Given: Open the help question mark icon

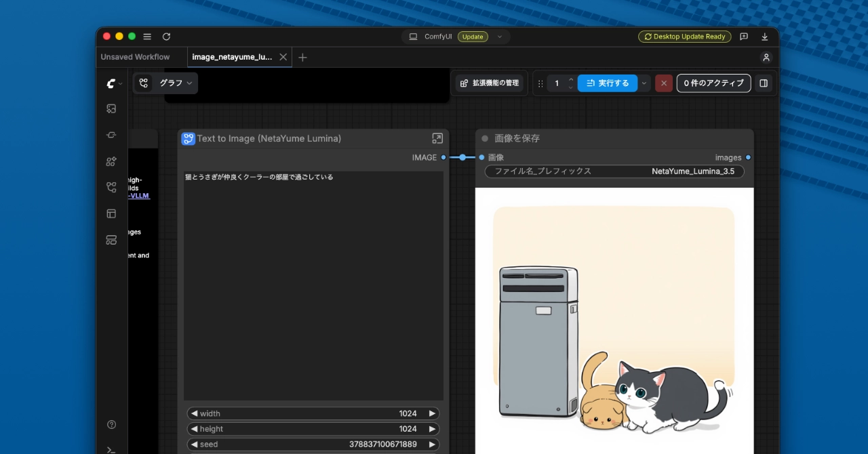Looking at the screenshot, I should [x=112, y=425].
